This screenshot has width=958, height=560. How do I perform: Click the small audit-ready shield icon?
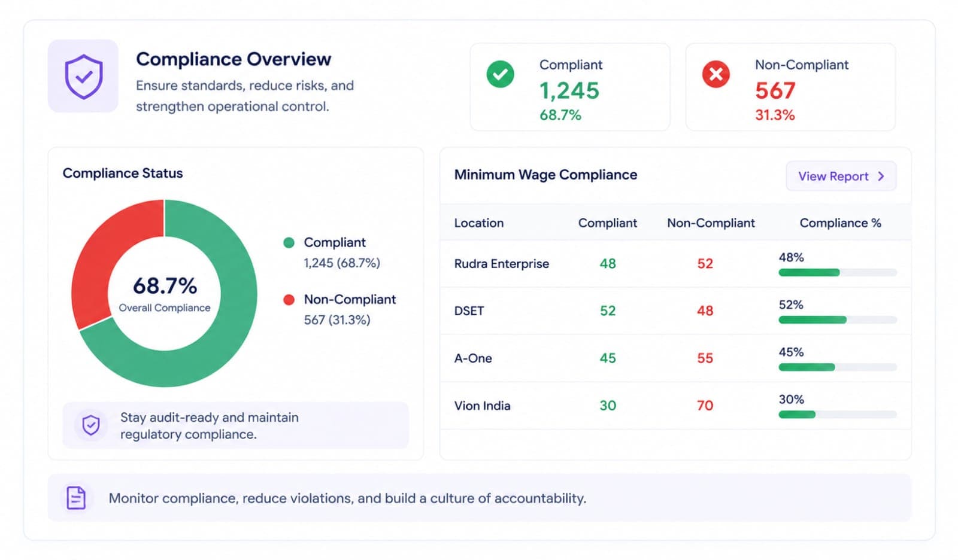[x=91, y=425]
